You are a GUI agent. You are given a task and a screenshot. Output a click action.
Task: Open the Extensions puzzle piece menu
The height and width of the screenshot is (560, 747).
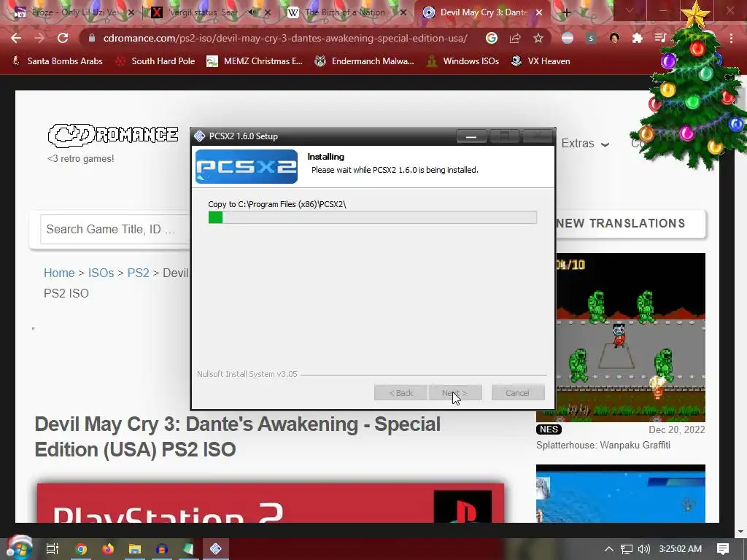click(x=638, y=38)
